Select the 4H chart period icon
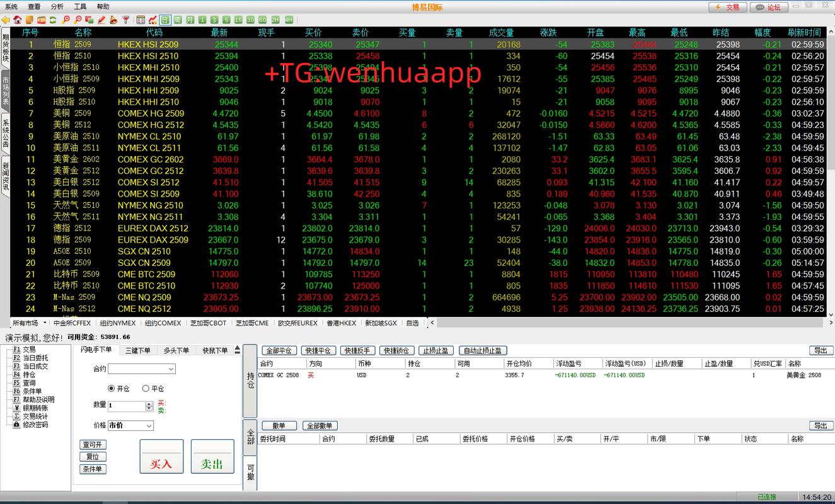The width and height of the screenshot is (835, 504). (288, 20)
